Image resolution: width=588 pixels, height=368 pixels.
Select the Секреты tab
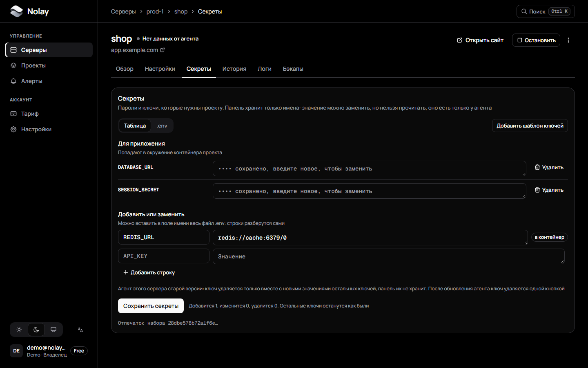click(199, 69)
